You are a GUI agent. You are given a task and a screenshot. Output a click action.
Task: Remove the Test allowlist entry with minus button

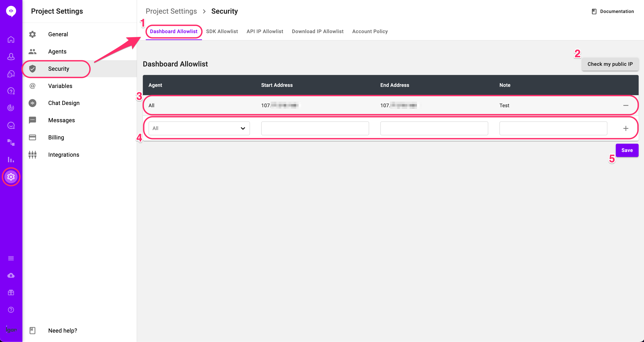pos(626,105)
